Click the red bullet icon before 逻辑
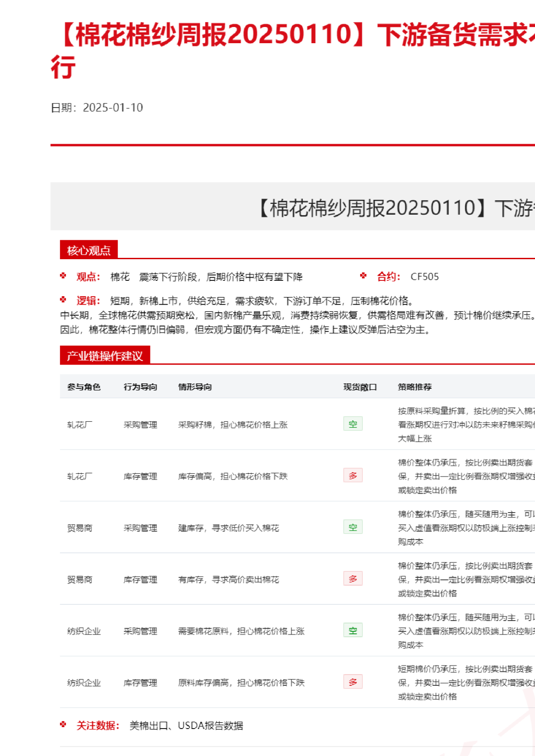The image size is (535, 756). (x=63, y=300)
